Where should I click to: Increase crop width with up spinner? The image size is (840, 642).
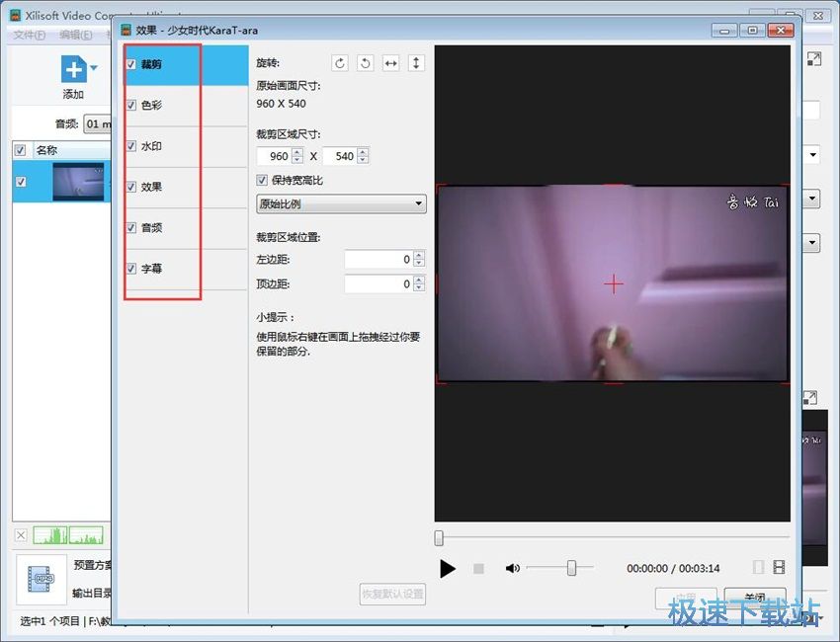click(297, 151)
